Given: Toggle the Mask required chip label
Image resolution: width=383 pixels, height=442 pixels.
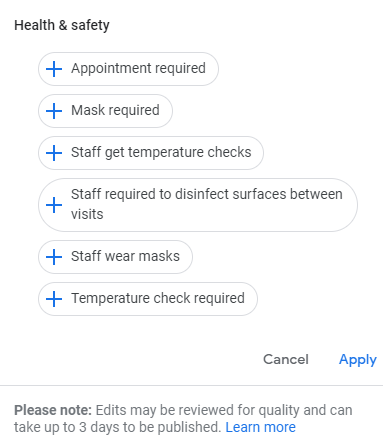Looking at the screenshot, I should pyautogui.click(x=115, y=110).
